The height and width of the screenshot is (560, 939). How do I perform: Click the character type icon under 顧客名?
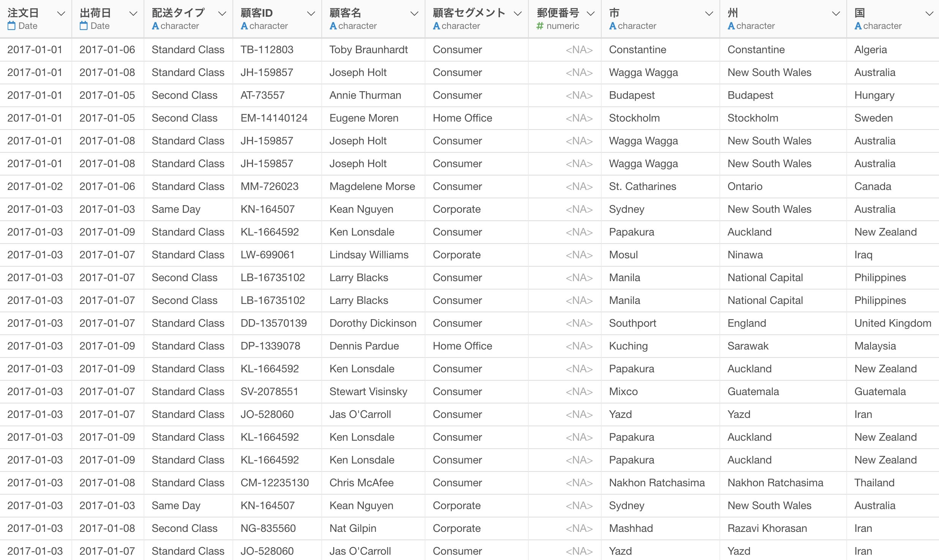pos(333,26)
